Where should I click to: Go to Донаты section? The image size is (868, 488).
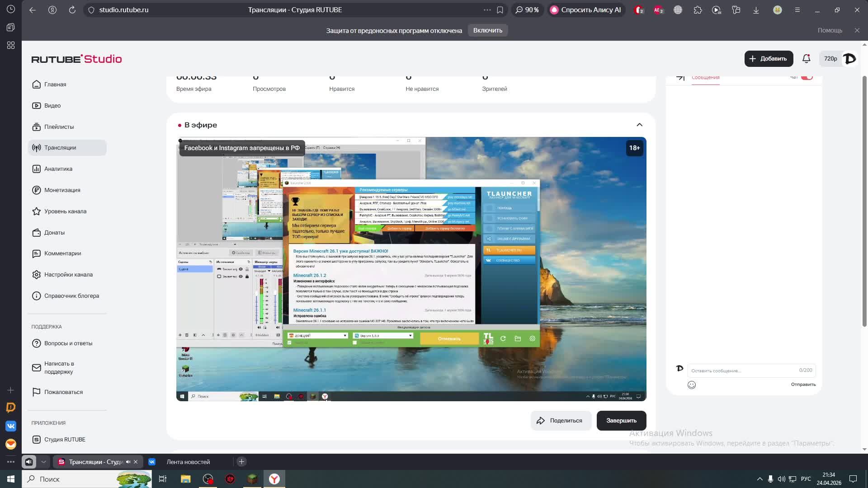[54, 233]
